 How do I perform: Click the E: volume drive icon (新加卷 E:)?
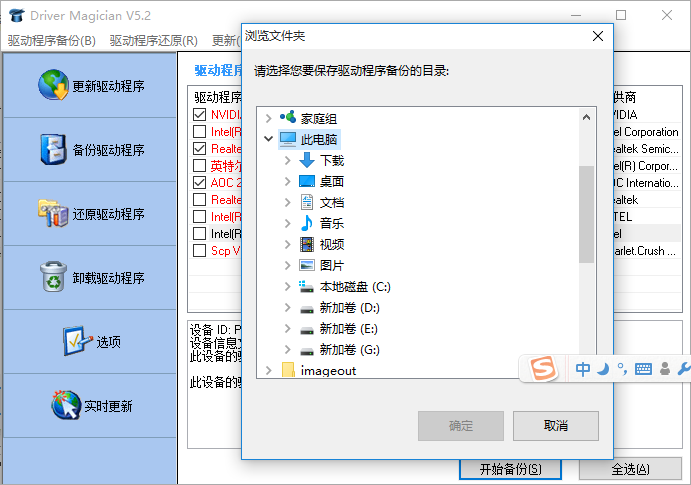(x=307, y=330)
